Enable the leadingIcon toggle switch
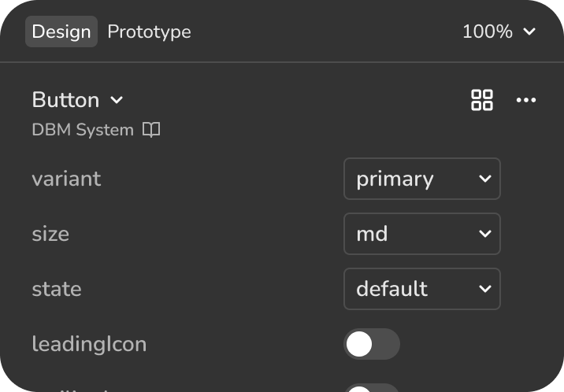 tap(372, 344)
